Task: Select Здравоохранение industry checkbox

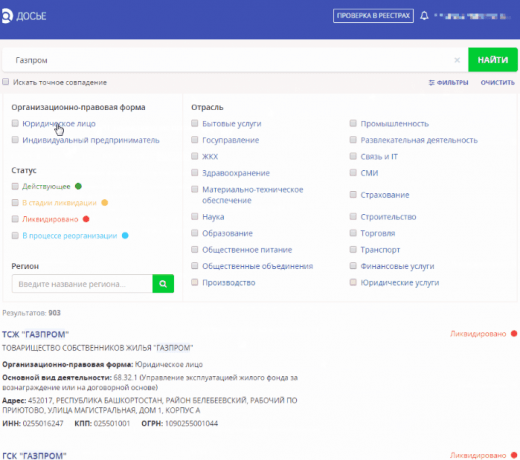Action: 195,172
